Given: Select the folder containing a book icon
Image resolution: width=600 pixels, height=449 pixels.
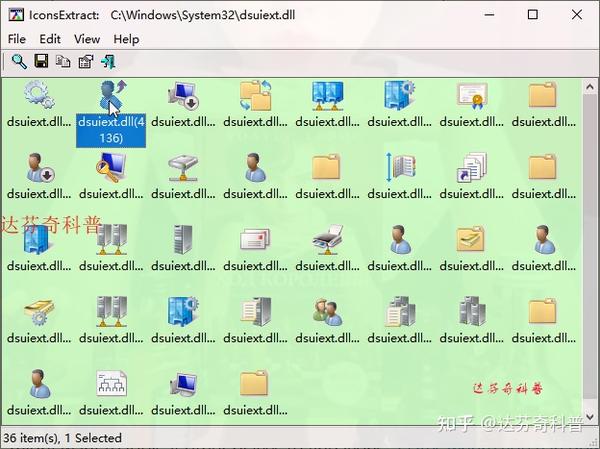Looking at the screenshot, I should (471, 239).
